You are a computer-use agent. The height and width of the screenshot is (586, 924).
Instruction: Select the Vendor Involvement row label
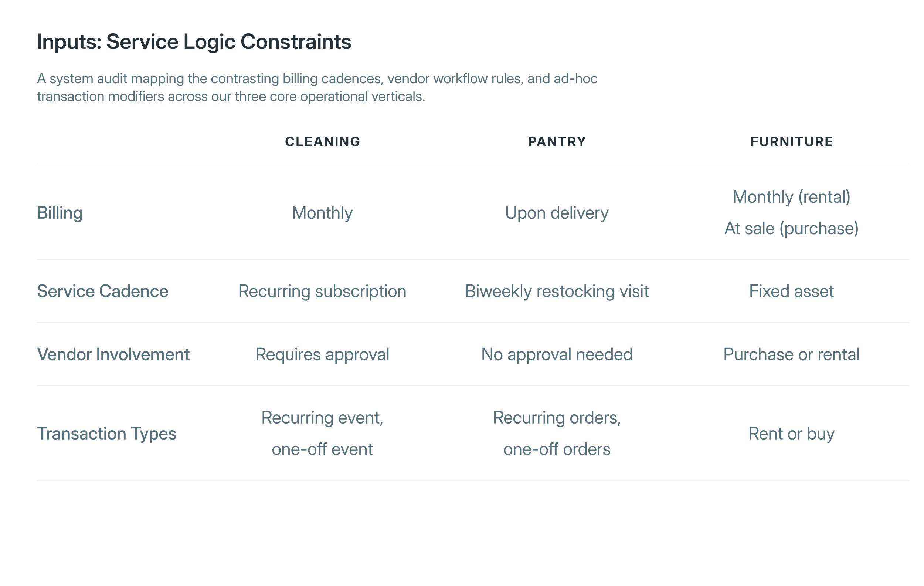[113, 354]
